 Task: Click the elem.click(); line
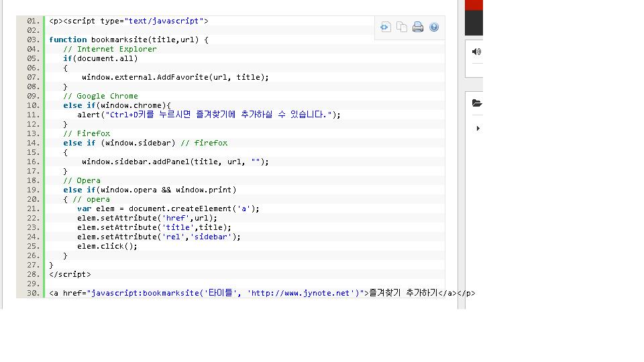[x=107, y=246]
